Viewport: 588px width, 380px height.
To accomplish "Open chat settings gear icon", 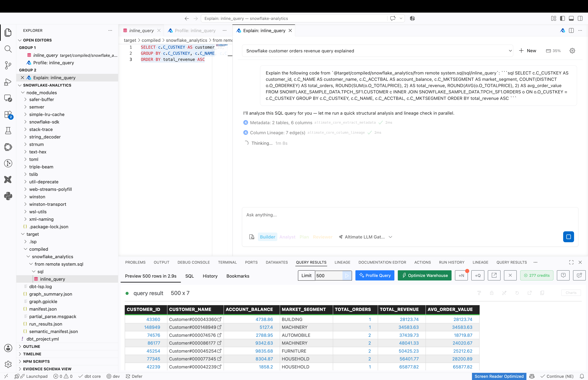I will [572, 51].
